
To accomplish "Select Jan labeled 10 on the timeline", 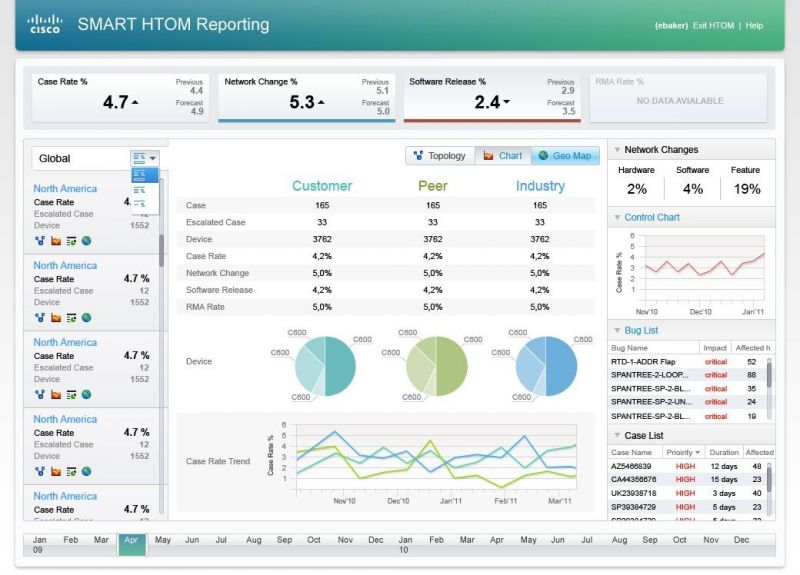I will pyautogui.click(x=405, y=544).
